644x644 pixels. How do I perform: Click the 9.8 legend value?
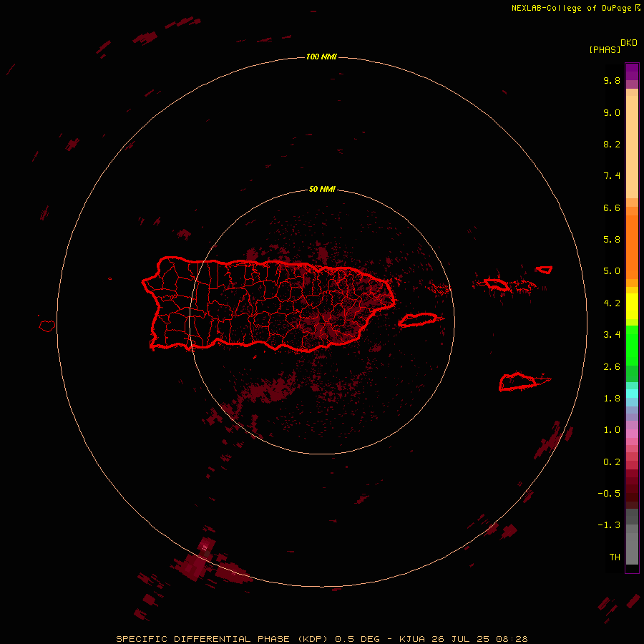point(612,80)
